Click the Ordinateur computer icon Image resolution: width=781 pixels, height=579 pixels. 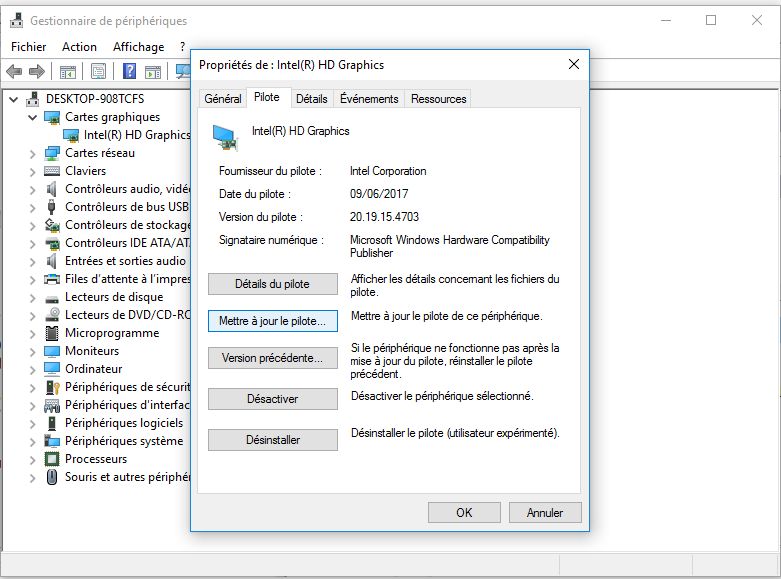click(x=52, y=369)
